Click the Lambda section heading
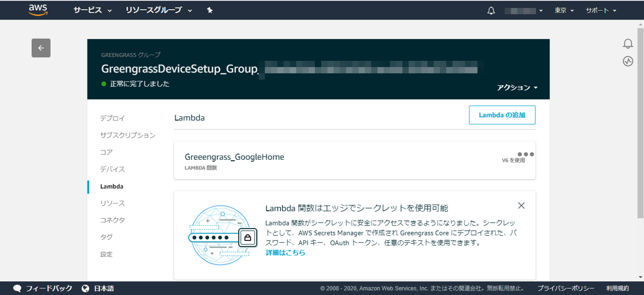 pos(190,118)
